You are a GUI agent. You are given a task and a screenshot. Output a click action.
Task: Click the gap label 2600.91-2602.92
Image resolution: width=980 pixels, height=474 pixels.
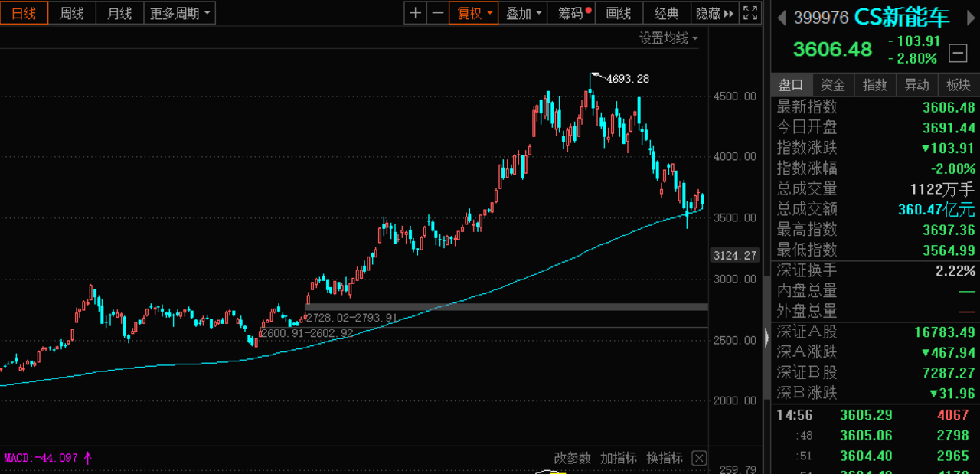pos(307,333)
